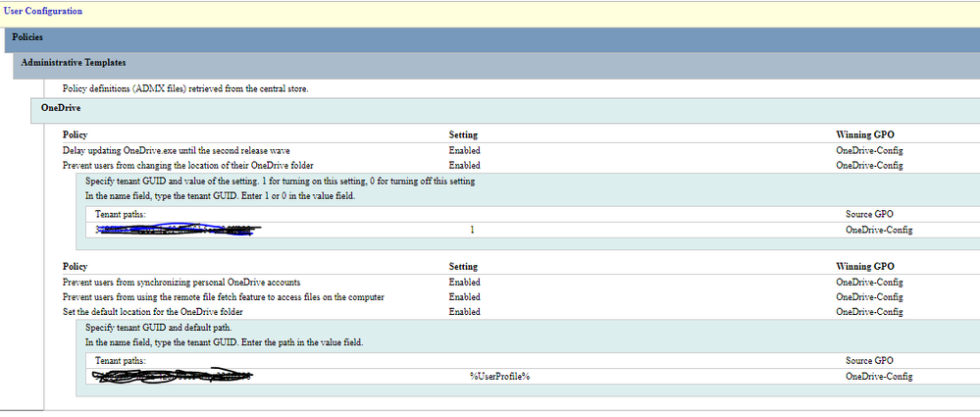Select OneDrive-Config GPO in remote file fetch row

tap(869, 297)
